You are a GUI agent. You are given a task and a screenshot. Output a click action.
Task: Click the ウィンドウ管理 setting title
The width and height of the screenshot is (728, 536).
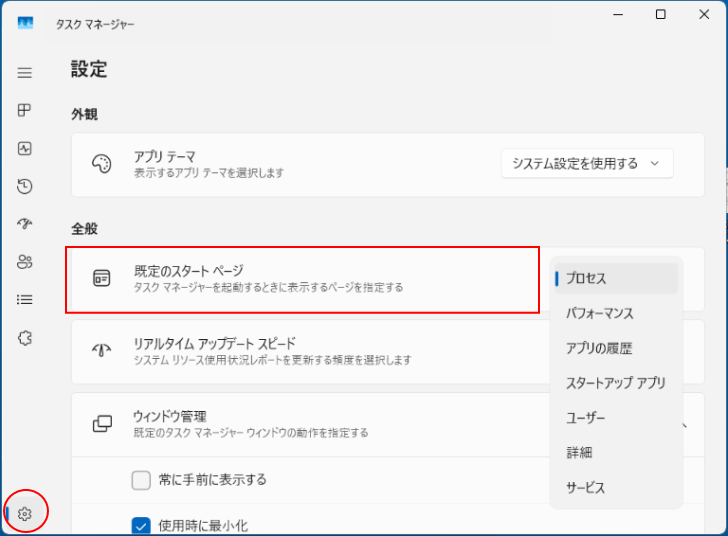coord(170,416)
